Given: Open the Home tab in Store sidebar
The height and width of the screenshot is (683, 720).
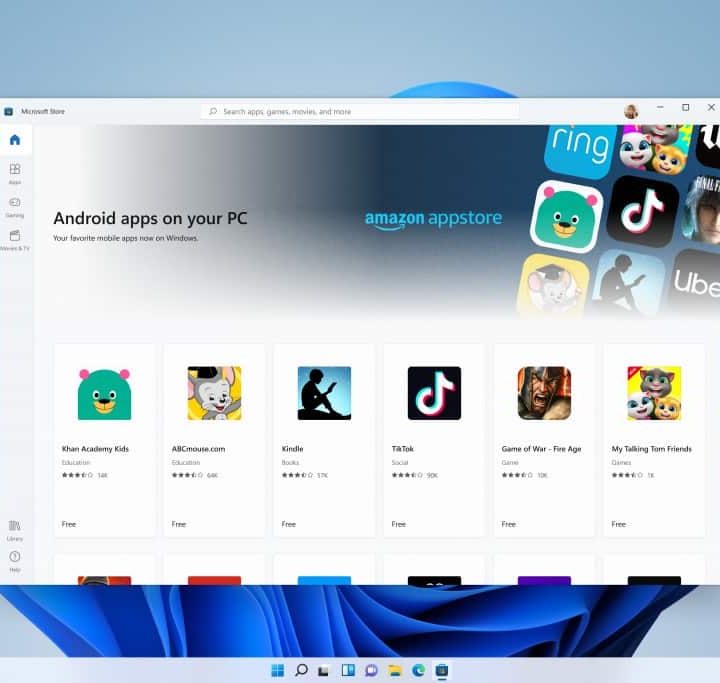Looking at the screenshot, I should (x=15, y=140).
